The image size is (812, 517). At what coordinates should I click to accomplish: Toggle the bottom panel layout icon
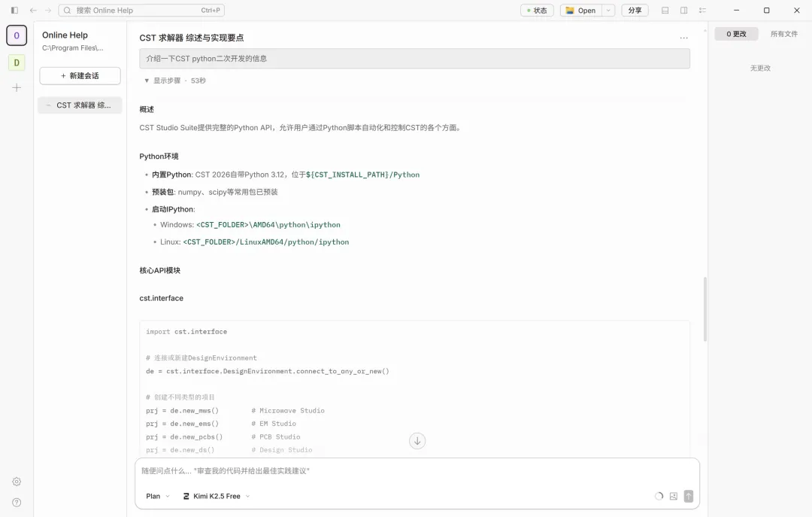(665, 11)
